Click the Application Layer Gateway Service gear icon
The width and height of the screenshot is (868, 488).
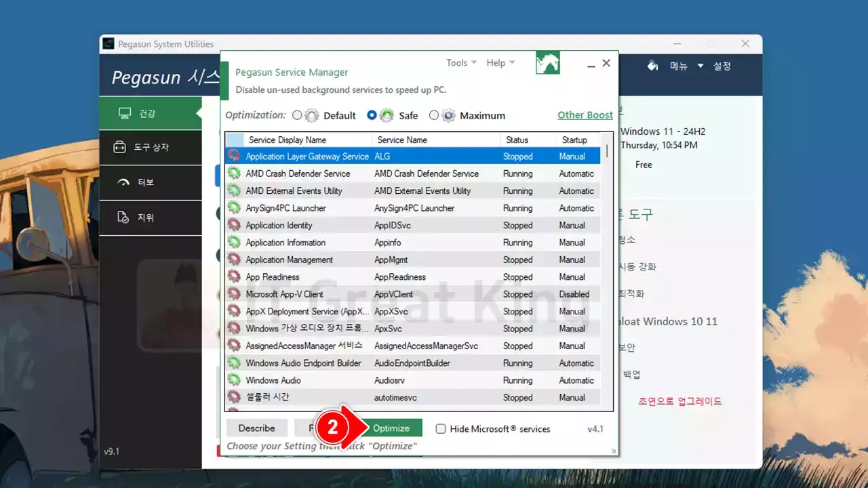234,156
